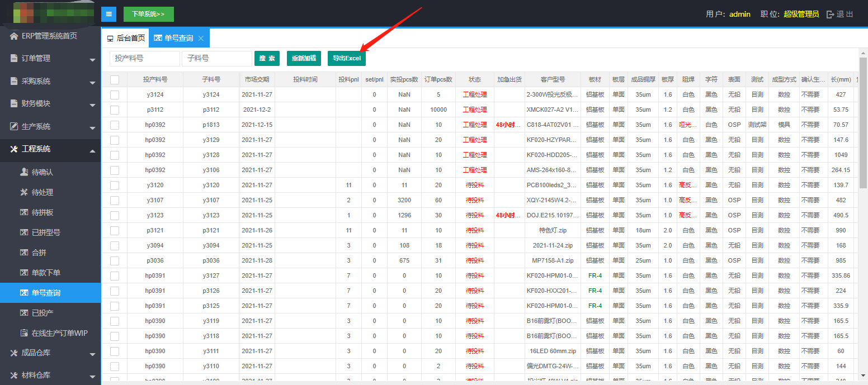
Task: Expand the 生产系统 sidebar section
Action: (50, 126)
